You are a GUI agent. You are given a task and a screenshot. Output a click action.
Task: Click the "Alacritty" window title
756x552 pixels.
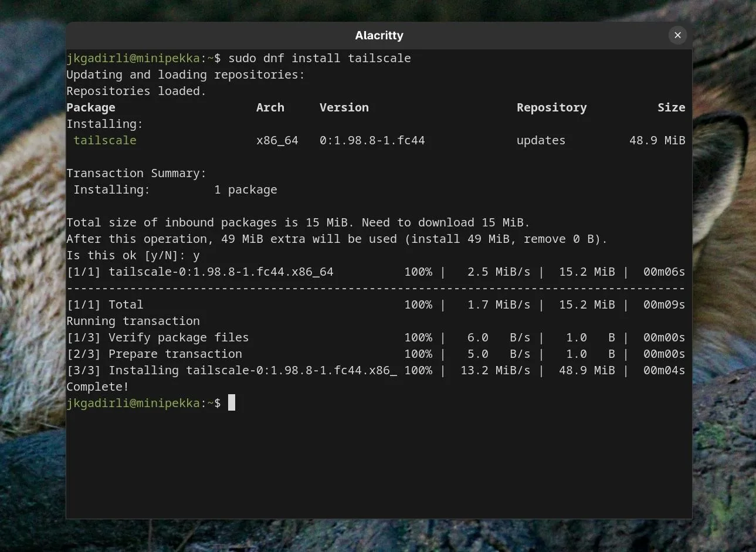click(x=379, y=35)
